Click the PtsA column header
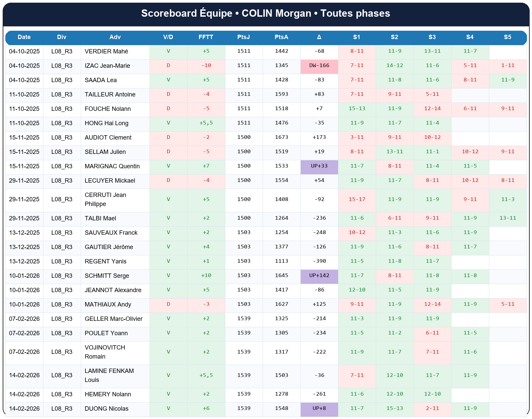This screenshot has width=532, height=419. click(281, 37)
